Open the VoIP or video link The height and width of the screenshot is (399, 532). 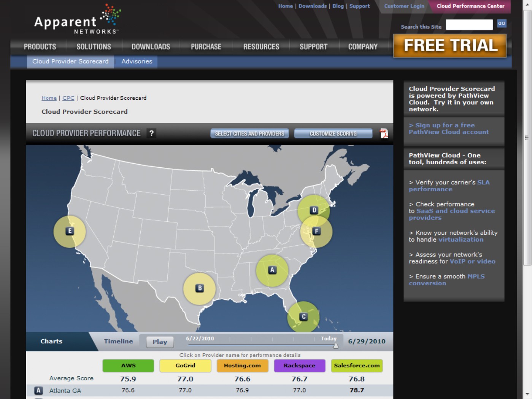coord(473,261)
